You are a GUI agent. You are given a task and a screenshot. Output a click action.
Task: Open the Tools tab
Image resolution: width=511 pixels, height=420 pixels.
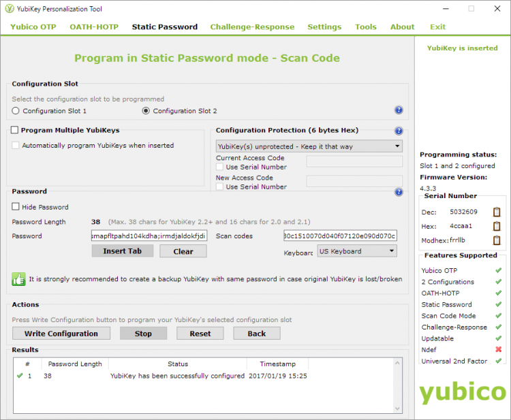coord(366,27)
